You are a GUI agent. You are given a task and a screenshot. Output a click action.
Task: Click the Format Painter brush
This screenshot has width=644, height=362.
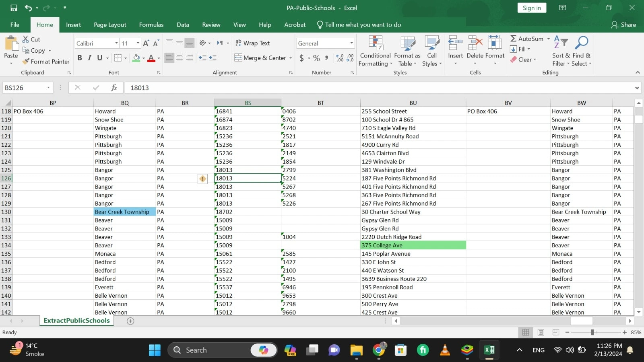coord(46,62)
